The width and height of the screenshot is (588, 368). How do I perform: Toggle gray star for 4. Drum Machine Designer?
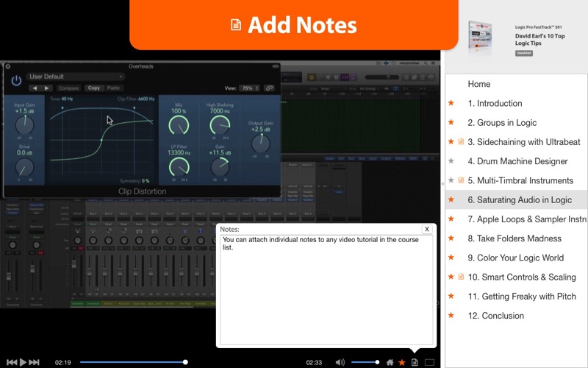tap(451, 160)
